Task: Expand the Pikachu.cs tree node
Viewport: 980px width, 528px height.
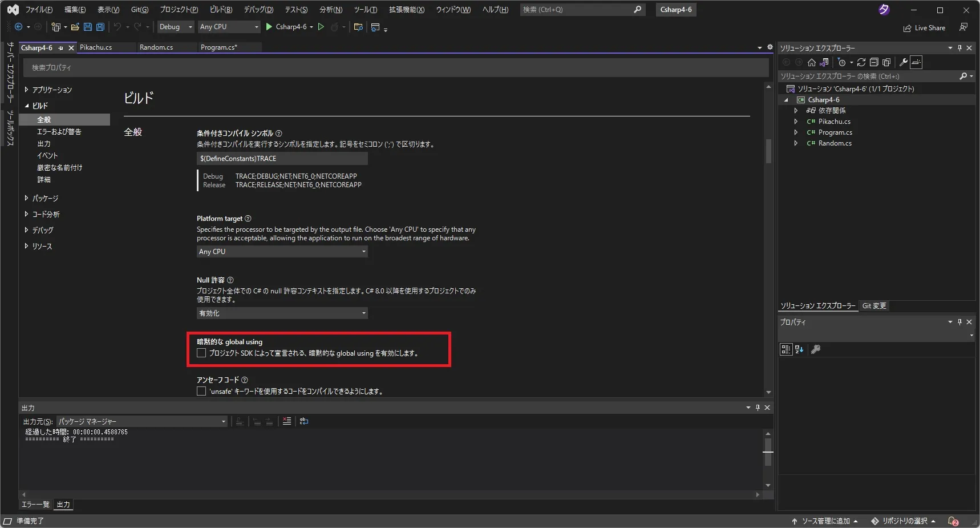Action: tap(796, 121)
